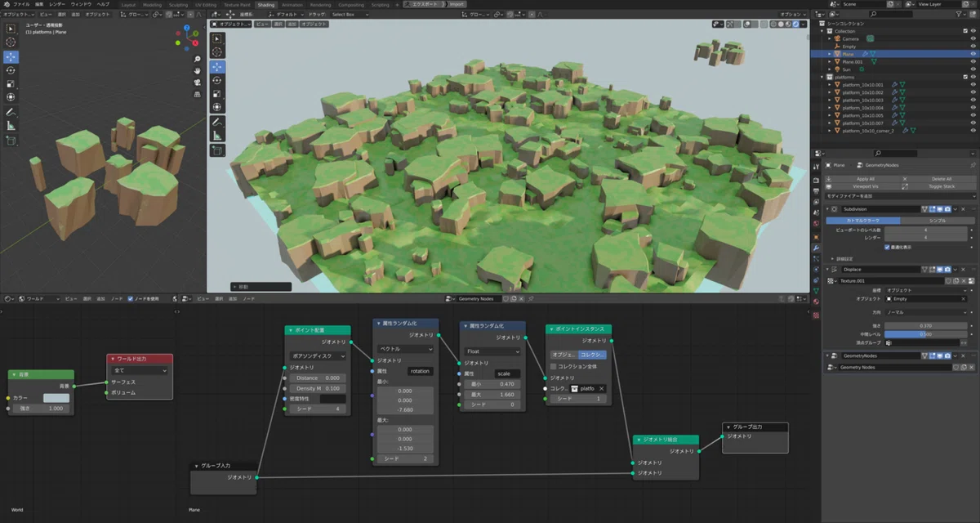Click the zoom magnifier icon in left viewport
Image resolution: width=980 pixels, height=523 pixels.
tap(197, 60)
